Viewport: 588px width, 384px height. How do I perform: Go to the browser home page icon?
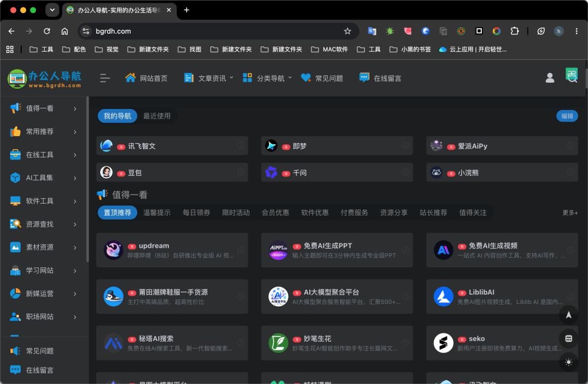click(x=64, y=31)
